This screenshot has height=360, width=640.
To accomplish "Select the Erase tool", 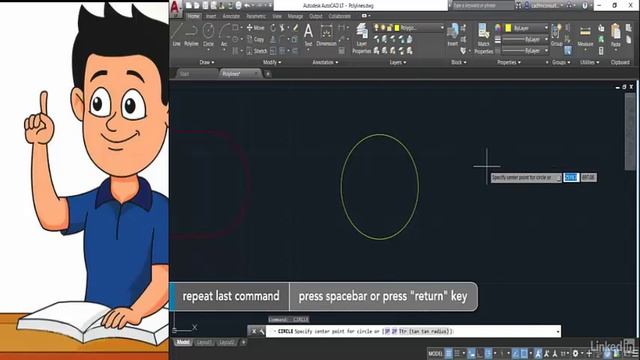I will (295, 28).
